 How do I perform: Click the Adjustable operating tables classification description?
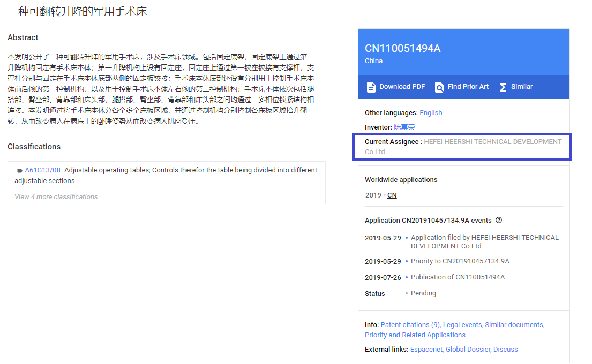pos(166,176)
